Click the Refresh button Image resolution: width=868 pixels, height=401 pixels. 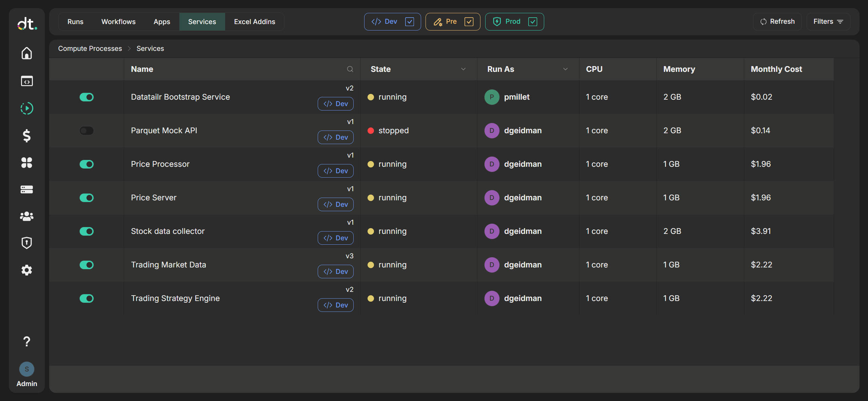tap(777, 22)
